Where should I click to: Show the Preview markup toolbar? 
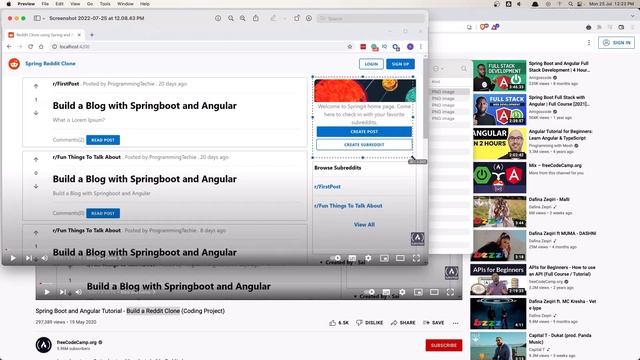click(x=309, y=18)
